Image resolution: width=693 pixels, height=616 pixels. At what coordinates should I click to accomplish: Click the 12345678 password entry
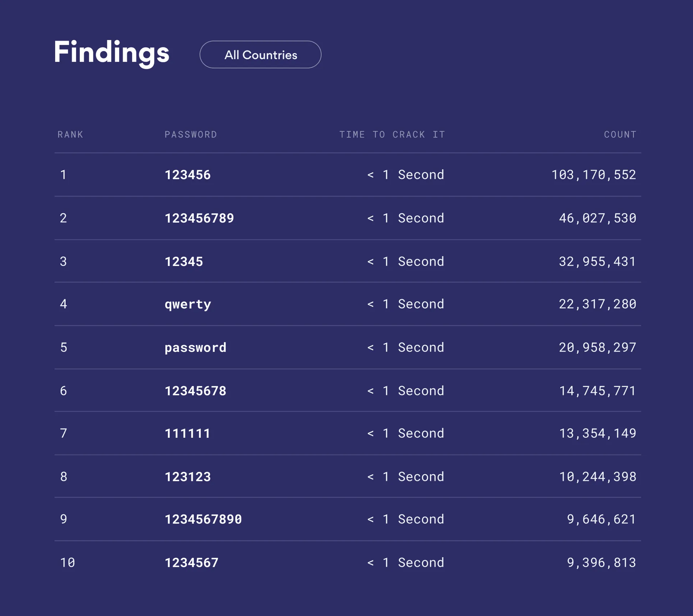click(x=195, y=391)
